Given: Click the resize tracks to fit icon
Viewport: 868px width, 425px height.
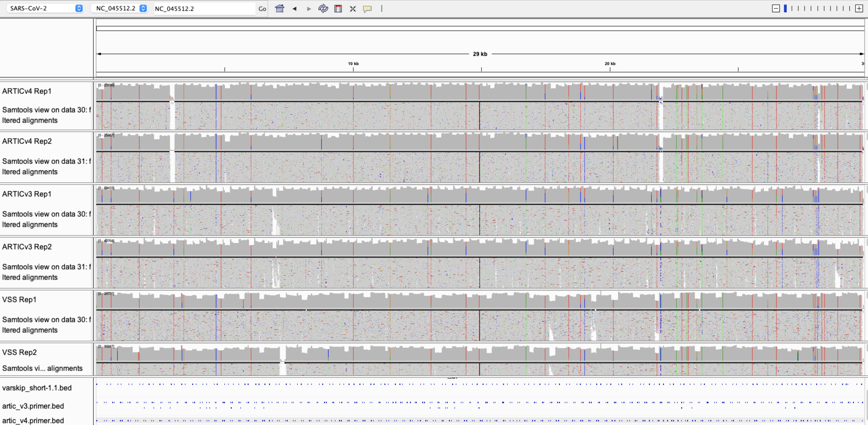Looking at the screenshot, I should pyautogui.click(x=353, y=9).
